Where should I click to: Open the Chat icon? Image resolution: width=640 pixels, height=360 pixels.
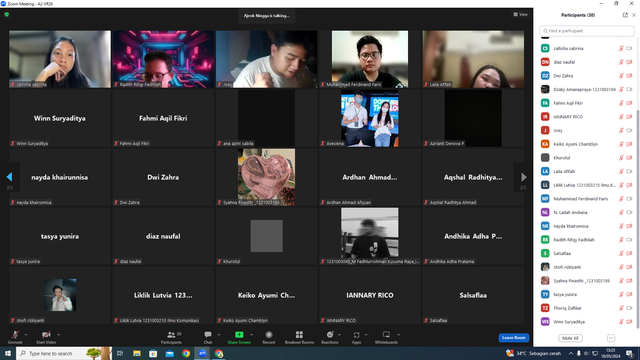click(208, 335)
